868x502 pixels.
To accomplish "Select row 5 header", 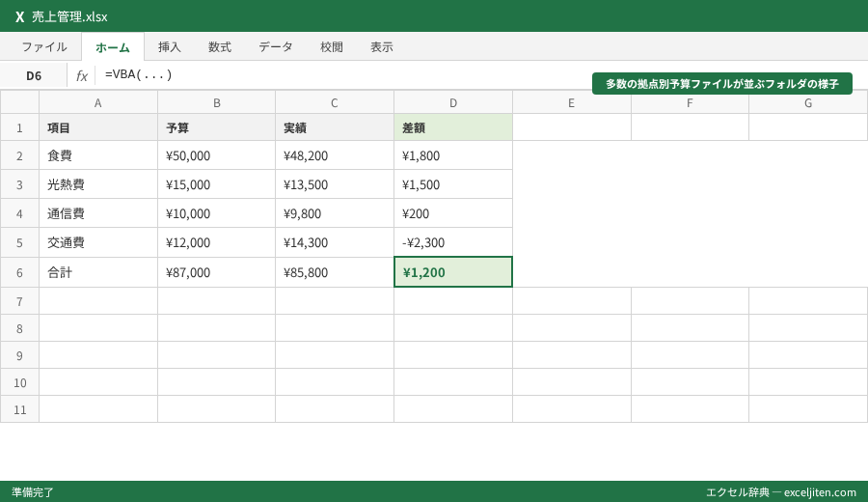I will point(19,242).
